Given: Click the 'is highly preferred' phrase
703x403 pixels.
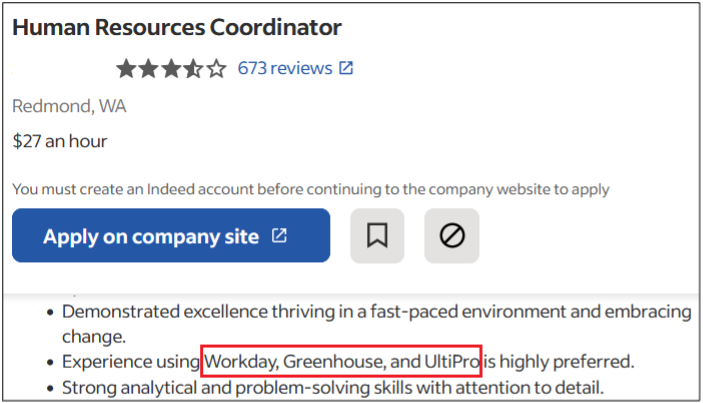Looking at the screenshot, I should pos(558,361).
